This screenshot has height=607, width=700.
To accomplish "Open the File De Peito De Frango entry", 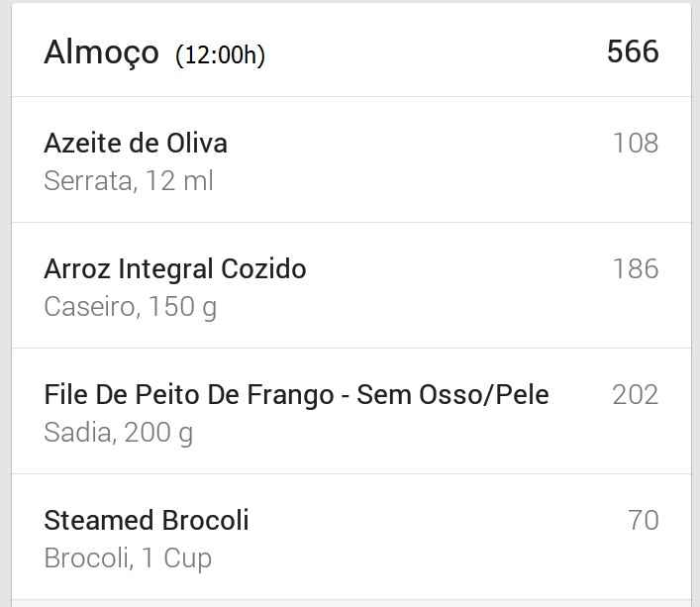I will [x=296, y=395].
